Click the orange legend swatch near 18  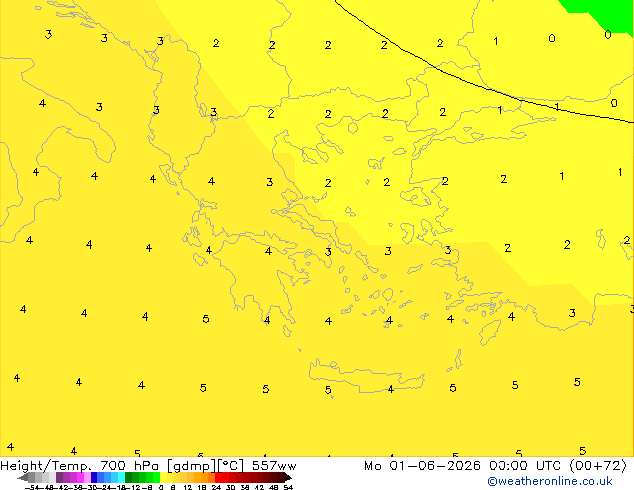(x=198, y=478)
